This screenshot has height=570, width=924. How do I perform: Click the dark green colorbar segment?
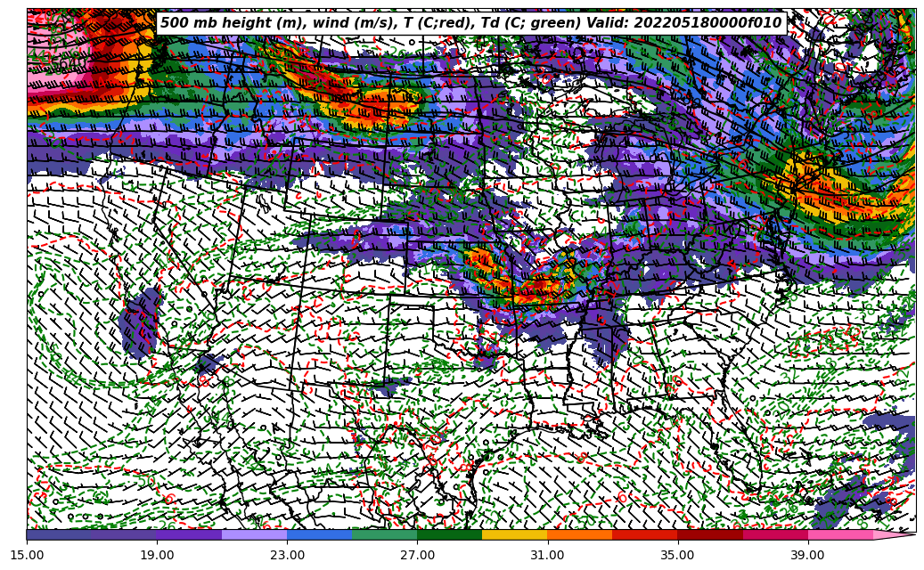[449, 535]
